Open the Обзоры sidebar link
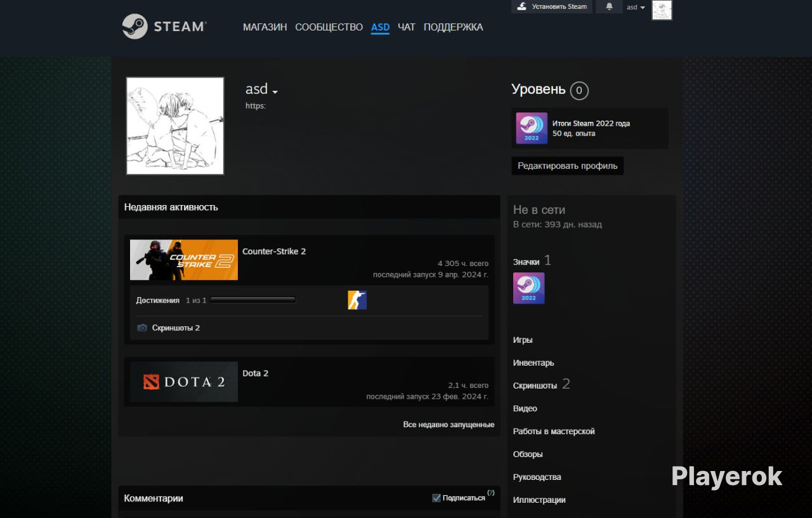The image size is (812, 518). 528,455
